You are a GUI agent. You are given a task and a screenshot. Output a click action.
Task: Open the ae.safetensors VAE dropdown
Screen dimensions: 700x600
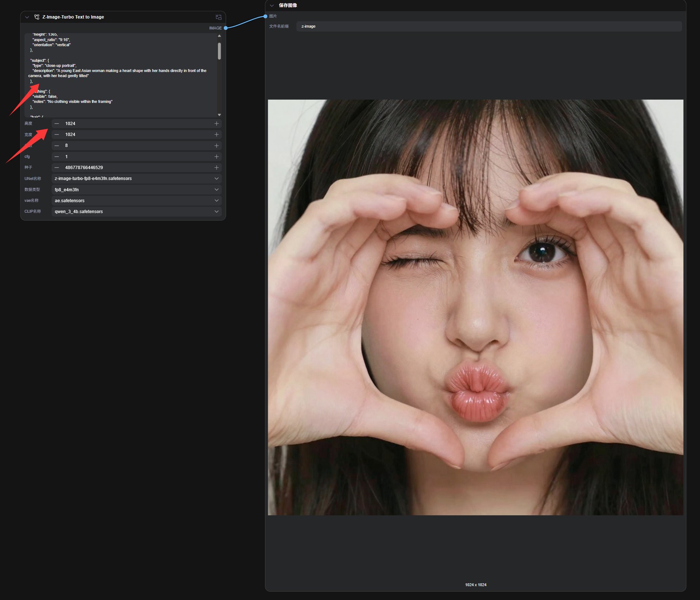[x=136, y=200]
